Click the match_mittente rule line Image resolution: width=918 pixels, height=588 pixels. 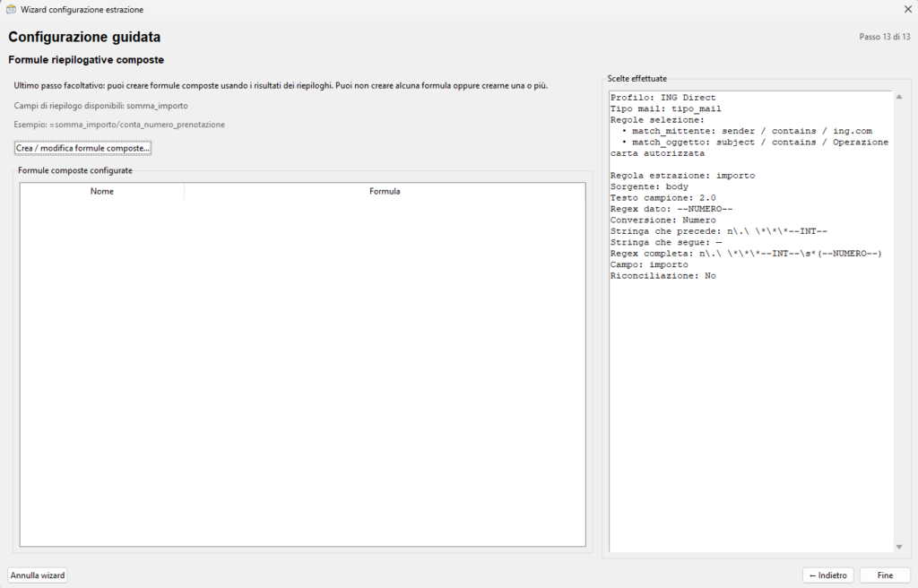pyautogui.click(x=747, y=131)
